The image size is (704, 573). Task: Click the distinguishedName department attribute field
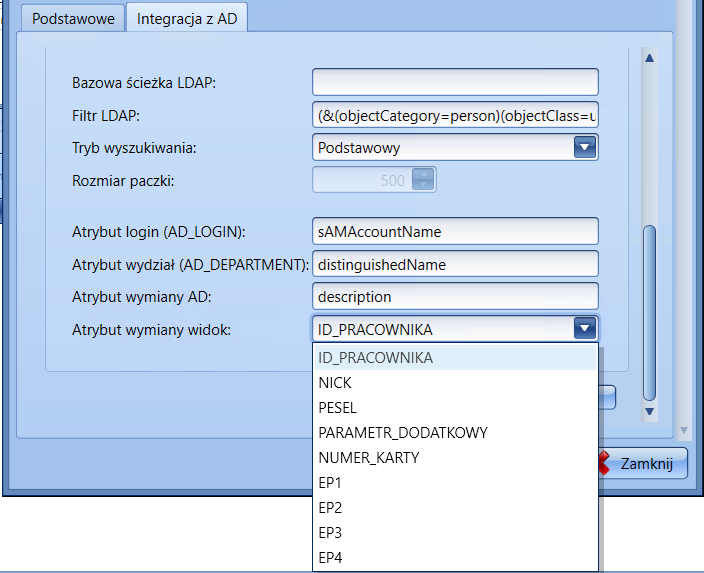[x=455, y=264]
